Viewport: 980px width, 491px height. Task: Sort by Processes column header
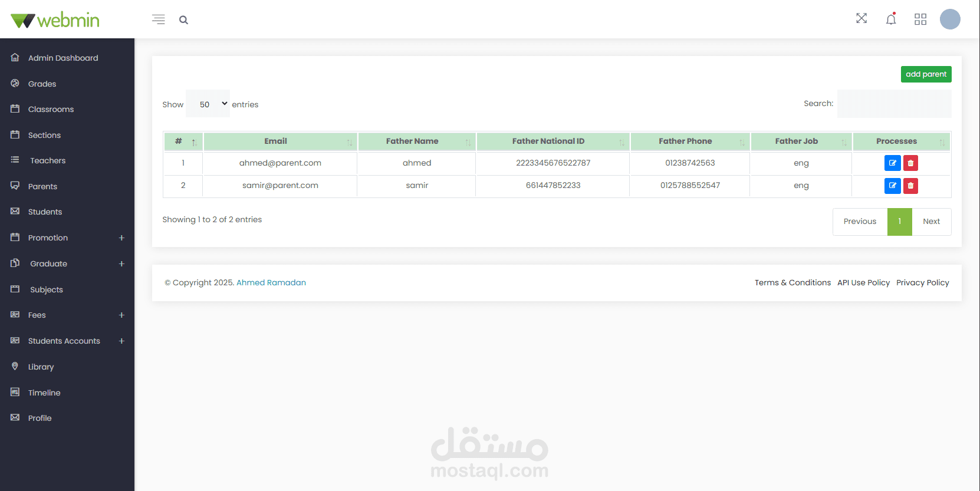(901, 141)
